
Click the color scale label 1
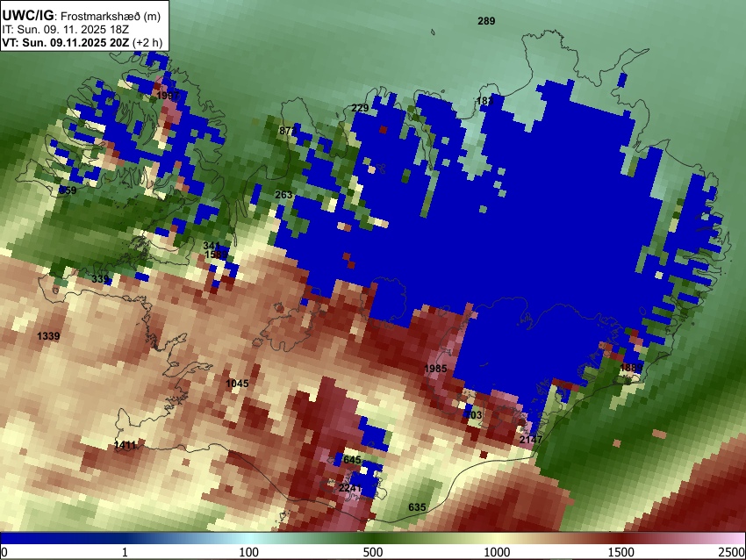tap(125, 552)
